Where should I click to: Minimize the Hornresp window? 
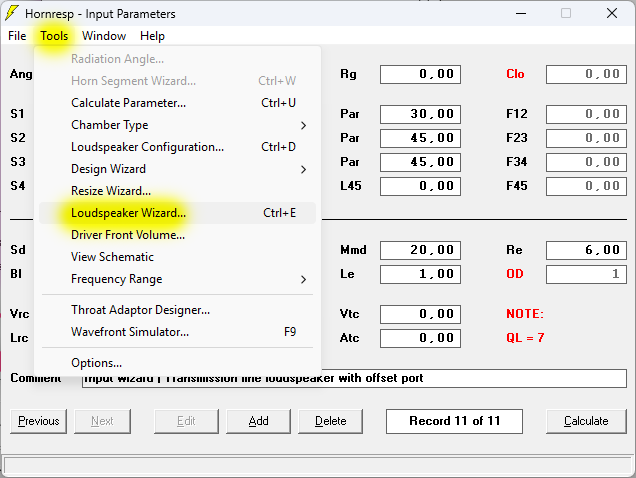(521, 13)
